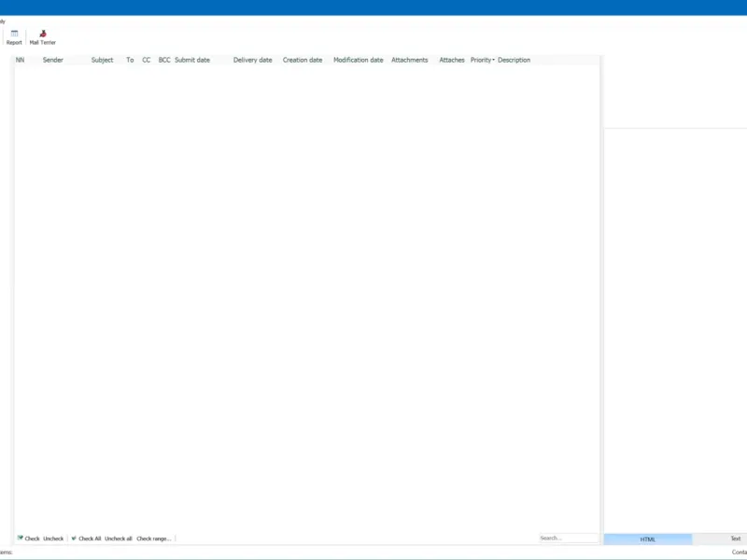Viewport: 747px width, 560px height.
Task: Switch to the Text preview tab
Action: click(x=736, y=539)
